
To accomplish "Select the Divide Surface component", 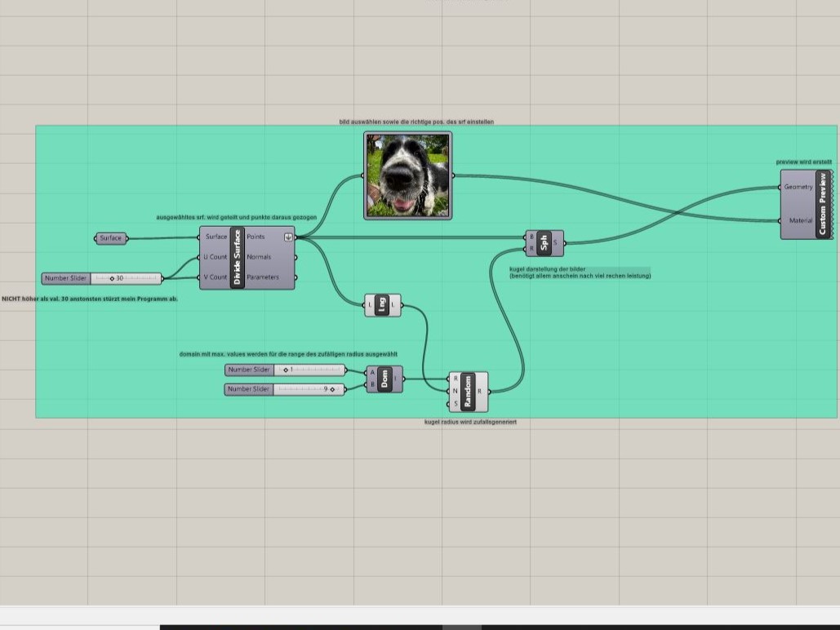I will tap(237, 256).
